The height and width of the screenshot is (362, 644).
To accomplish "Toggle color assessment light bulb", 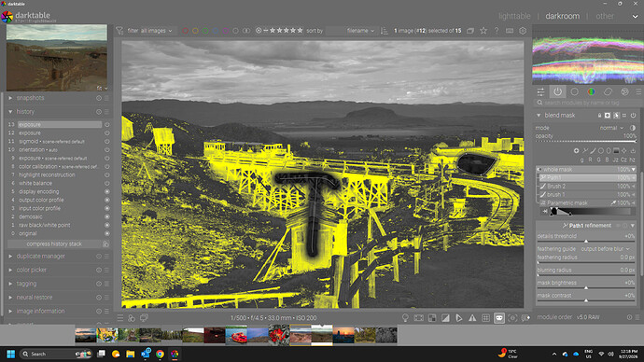I will (x=405, y=317).
